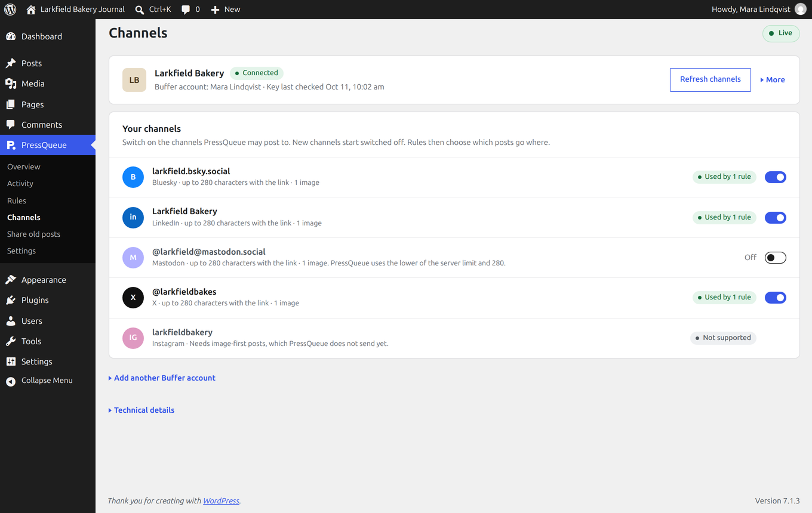Expand the More options disclosure
Viewport: 812px width, 513px height.
(773, 80)
